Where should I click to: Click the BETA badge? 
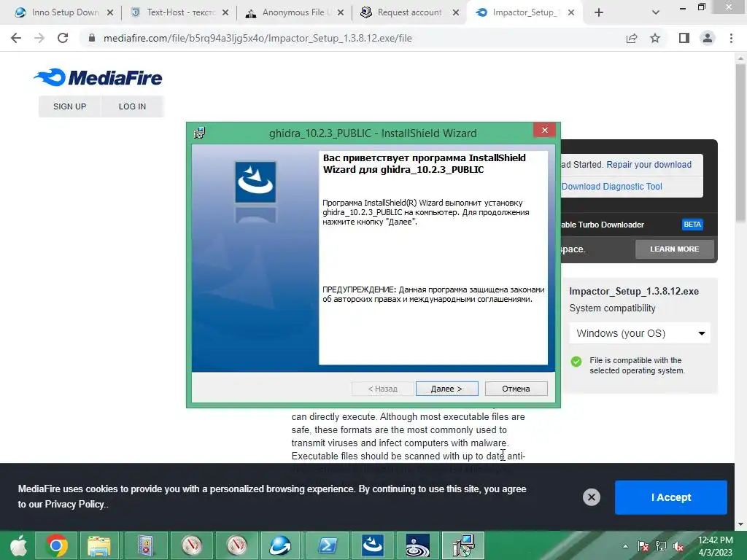click(692, 225)
